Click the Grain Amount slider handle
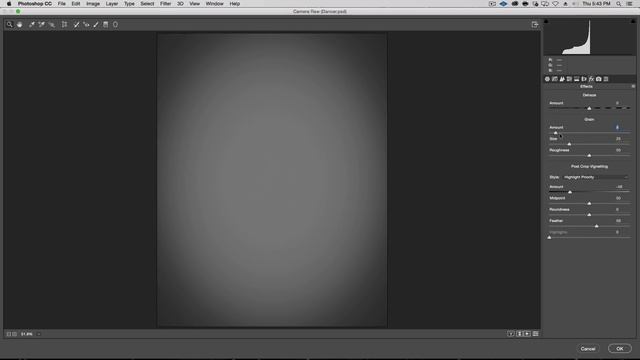The width and height of the screenshot is (640, 360). 556,133
